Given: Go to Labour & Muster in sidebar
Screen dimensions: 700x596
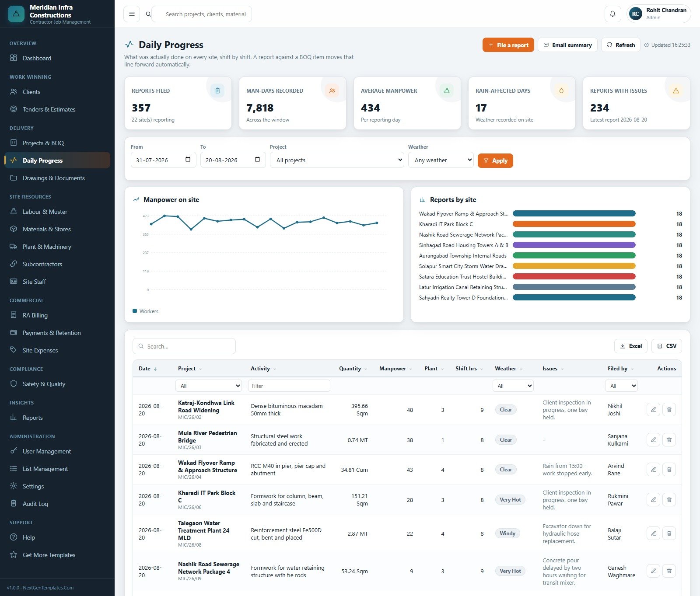Looking at the screenshot, I should point(45,212).
